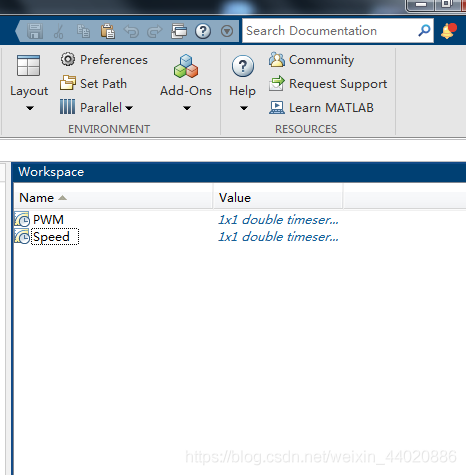466x475 pixels.
Task: Sort workspace by the Name column header
Action: 113,198
